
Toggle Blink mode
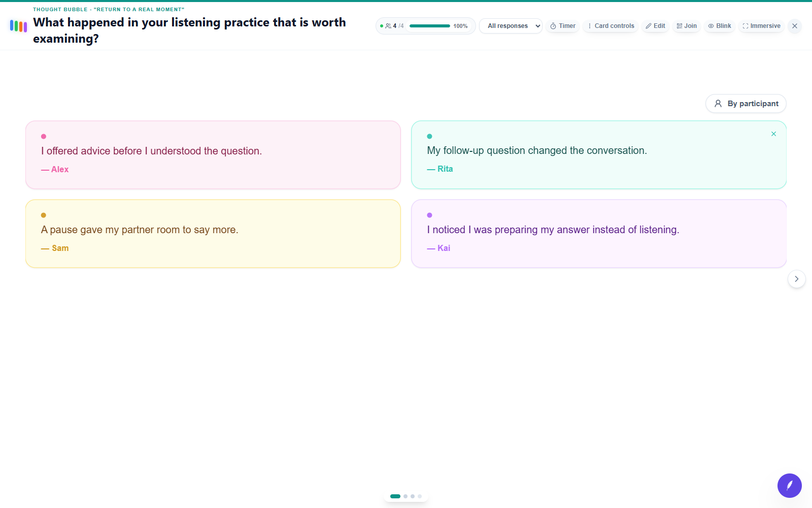click(x=720, y=26)
